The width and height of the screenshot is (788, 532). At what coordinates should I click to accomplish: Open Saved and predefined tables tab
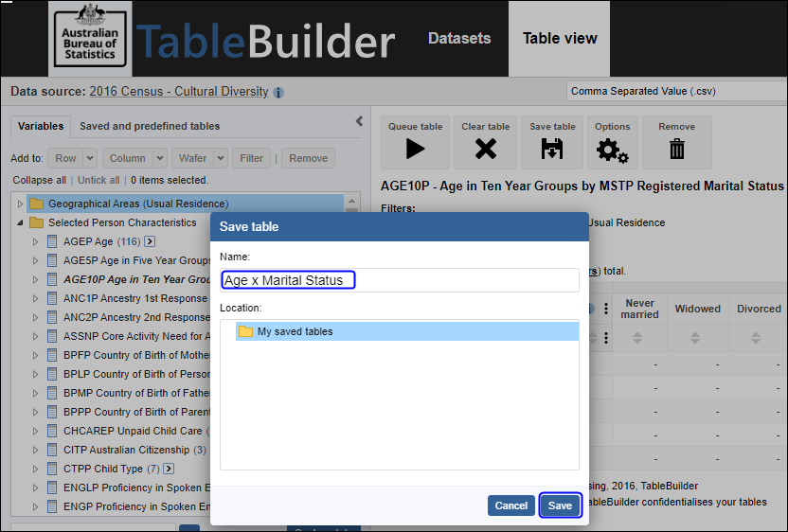150,126
